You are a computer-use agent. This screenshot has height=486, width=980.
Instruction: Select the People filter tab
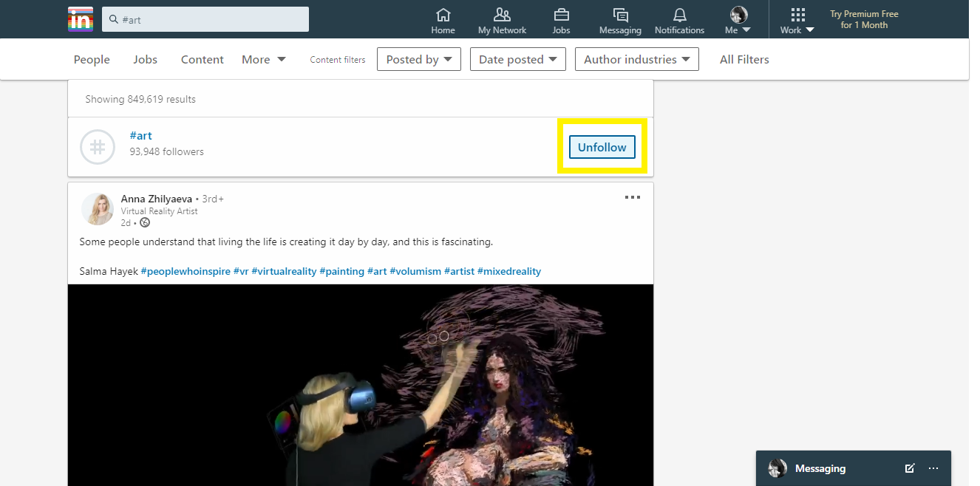[x=92, y=59]
